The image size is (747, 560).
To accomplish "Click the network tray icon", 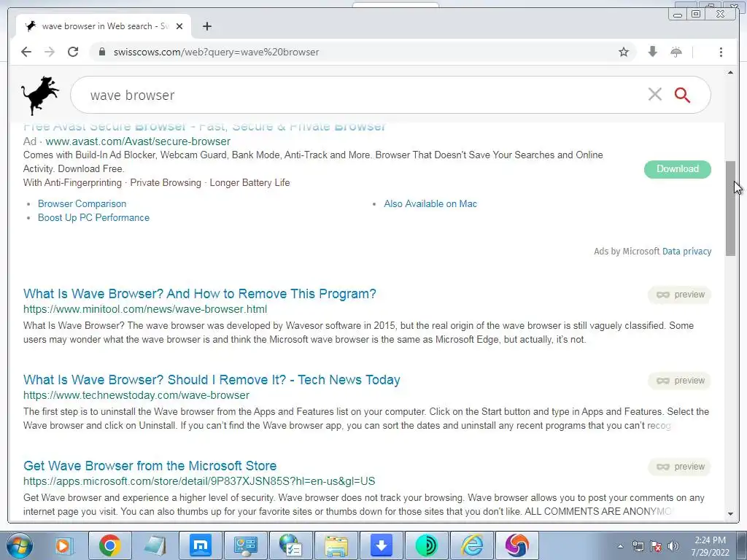I will 638,546.
